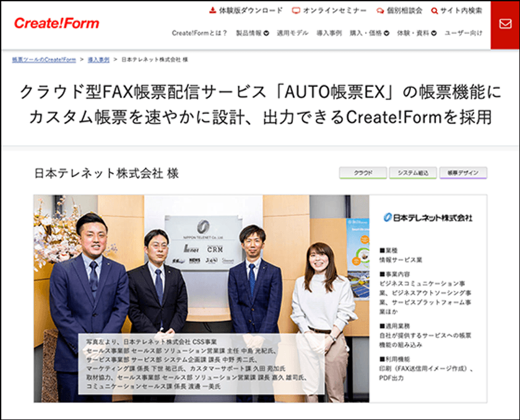520x420 pixels.
Task: Click the ■適用業務 label
Action: [395, 326]
